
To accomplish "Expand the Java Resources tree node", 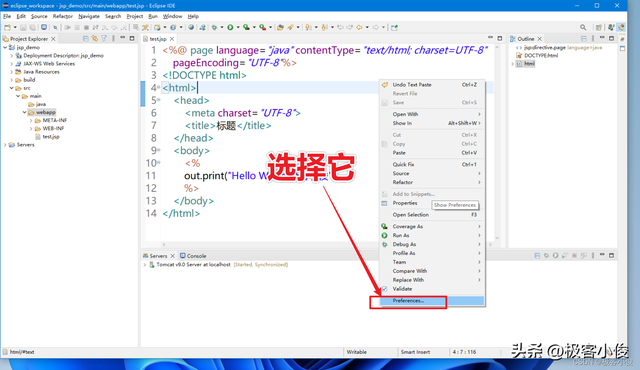I will coord(11,72).
